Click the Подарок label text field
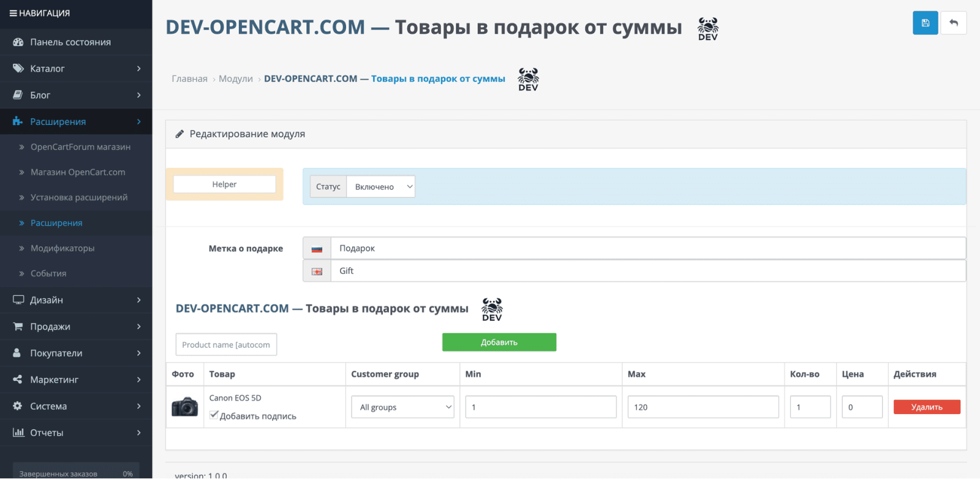Image resolution: width=980 pixels, height=479 pixels. click(648, 248)
